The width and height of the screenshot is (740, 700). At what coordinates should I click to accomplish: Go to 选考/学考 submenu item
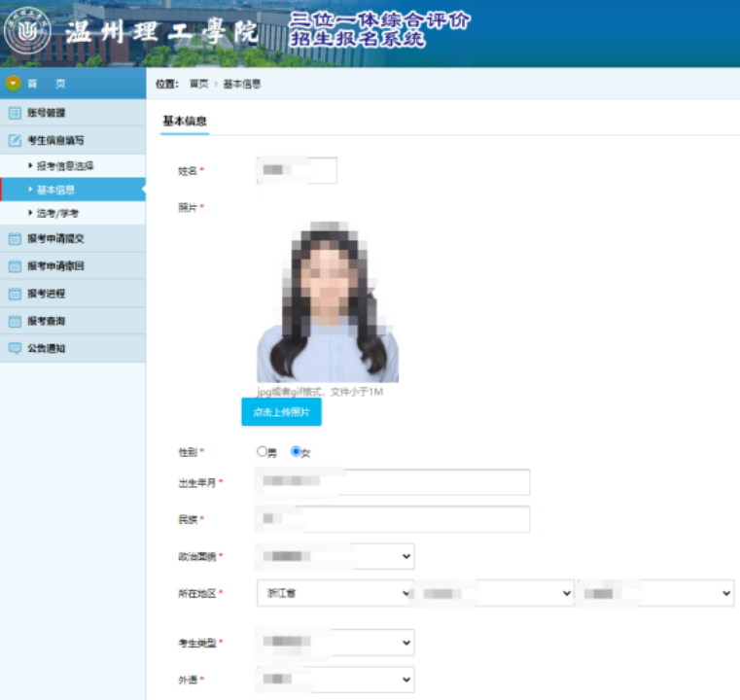click(57, 213)
